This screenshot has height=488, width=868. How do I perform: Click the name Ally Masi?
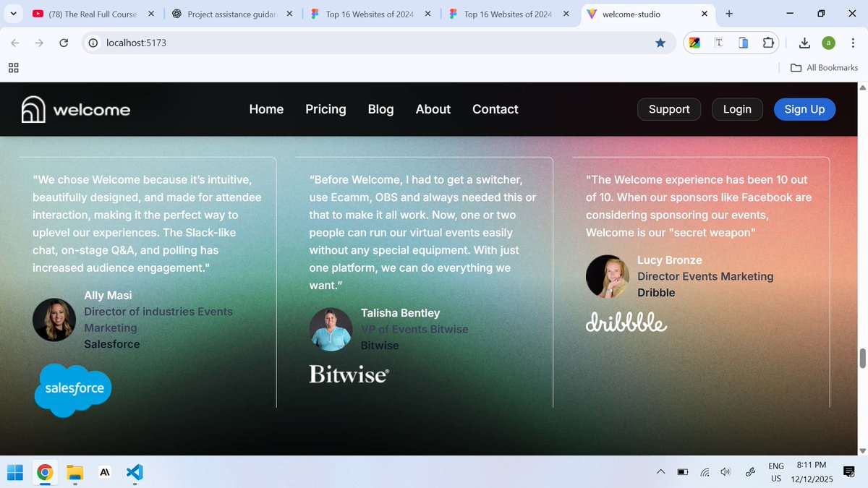pos(108,295)
